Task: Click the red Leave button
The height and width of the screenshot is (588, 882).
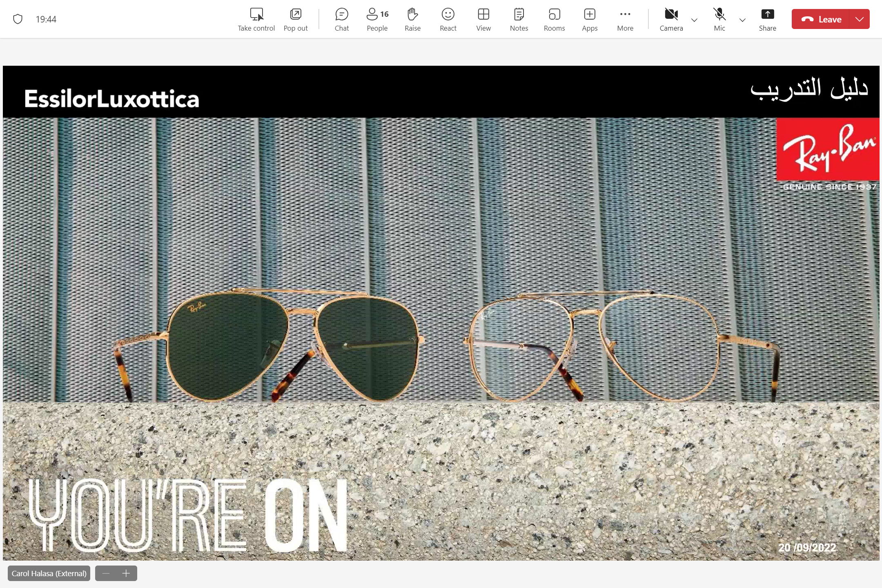Action: [821, 19]
